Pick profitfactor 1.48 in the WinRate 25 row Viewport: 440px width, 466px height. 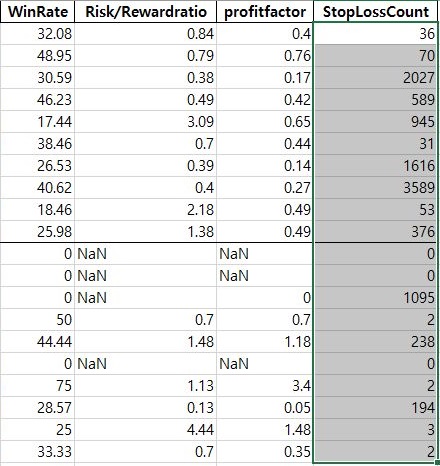pos(265,430)
